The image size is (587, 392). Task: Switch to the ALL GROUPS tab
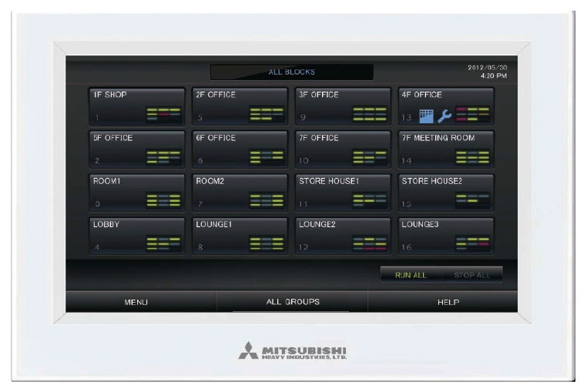point(293,302)
